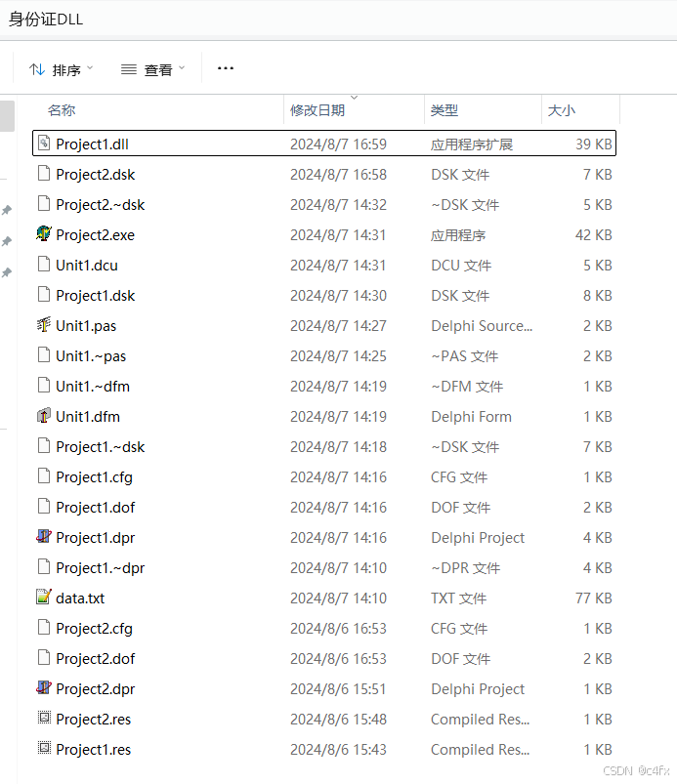This screenshot has height=784, width=677.
Task: Select the Unit1.pas file name
Action: (86, 325)
